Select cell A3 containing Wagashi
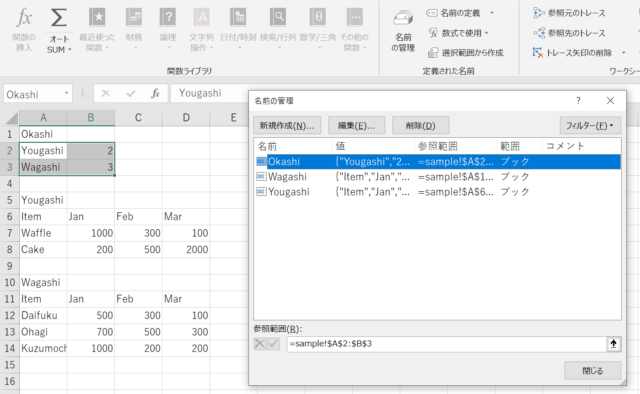The width and height of the screenshot is (640, 394). coord(43,167)
